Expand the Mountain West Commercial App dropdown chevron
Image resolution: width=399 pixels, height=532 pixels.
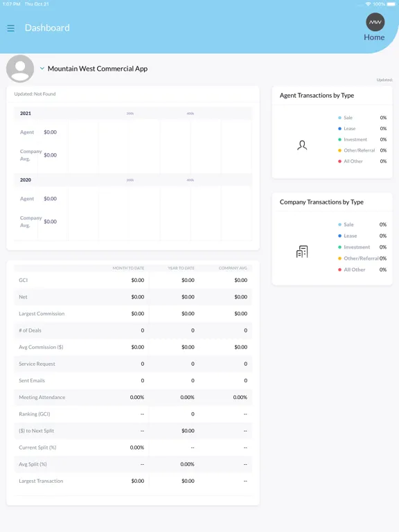point(42,68)
